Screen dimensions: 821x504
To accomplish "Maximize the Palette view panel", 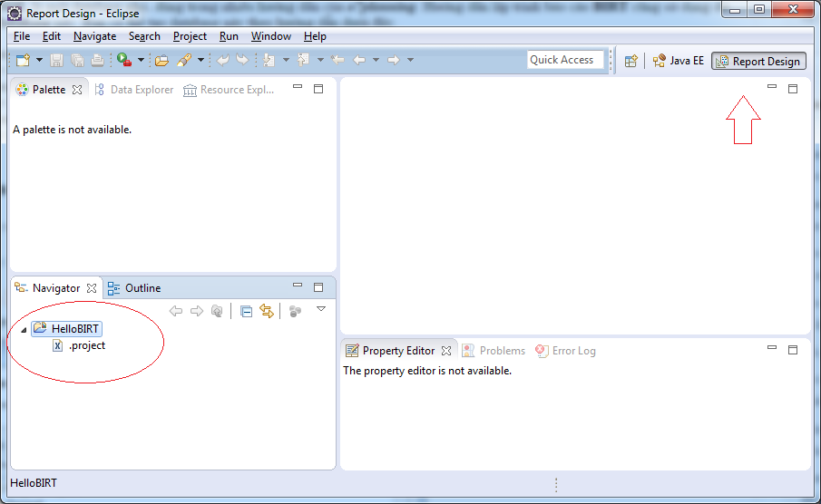I will click(x=318, y=89).
